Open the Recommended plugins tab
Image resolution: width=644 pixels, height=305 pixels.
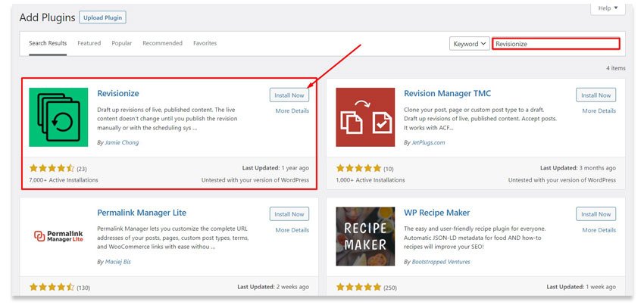(162, 43)
